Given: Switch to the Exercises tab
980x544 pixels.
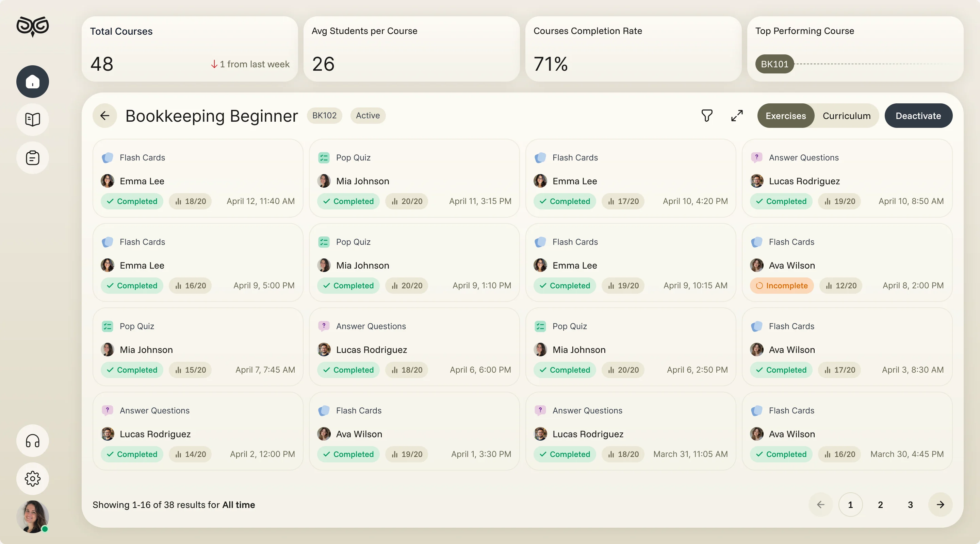Looking at the screenshot, I should point(786,116).
